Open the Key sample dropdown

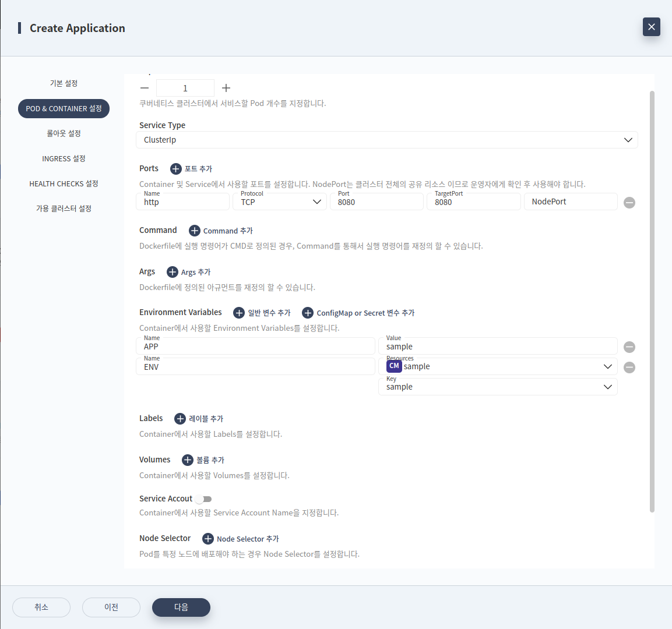click(x=498, y=387)
